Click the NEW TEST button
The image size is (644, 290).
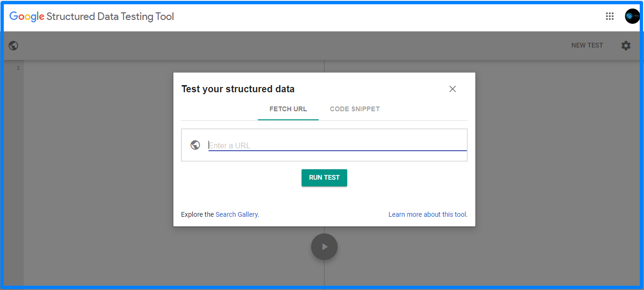(x=587, y=46)
